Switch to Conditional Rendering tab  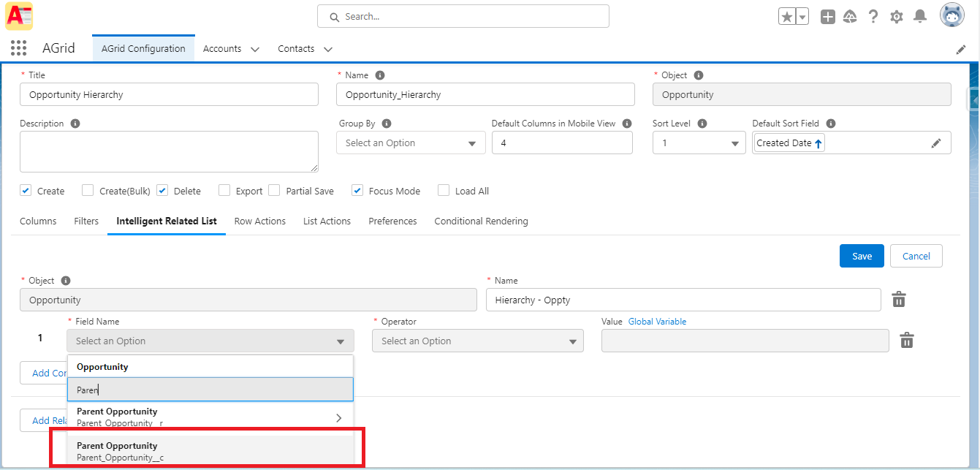click(x=481, y=221)
